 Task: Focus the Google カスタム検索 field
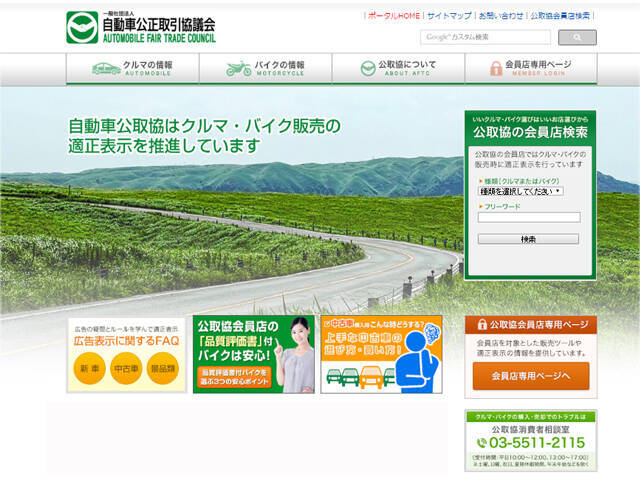point(485,37)
